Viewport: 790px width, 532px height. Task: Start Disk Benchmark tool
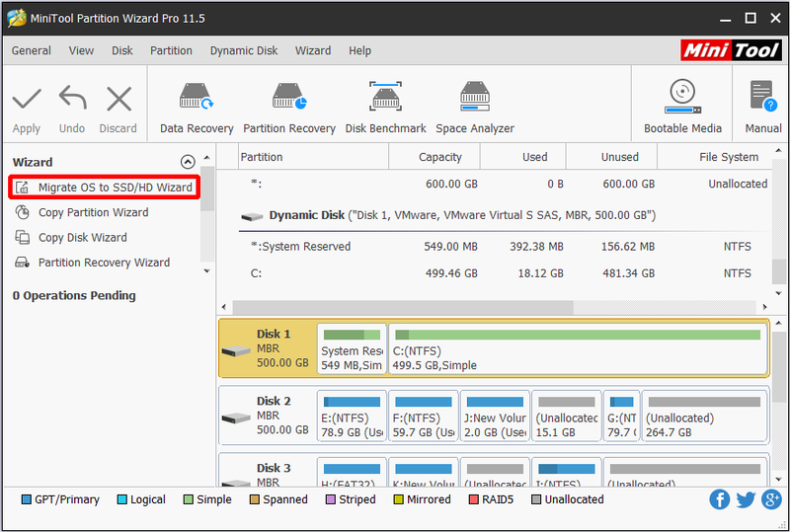pos(385,108)
